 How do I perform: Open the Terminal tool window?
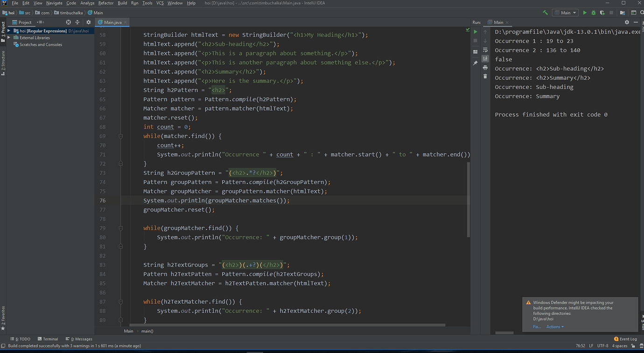[x=48, y=339]
